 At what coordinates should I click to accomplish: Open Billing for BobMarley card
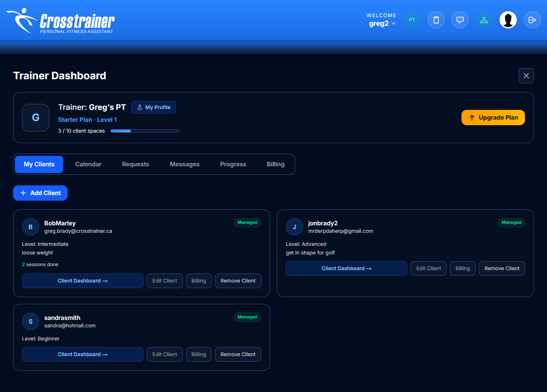(199, 281)
